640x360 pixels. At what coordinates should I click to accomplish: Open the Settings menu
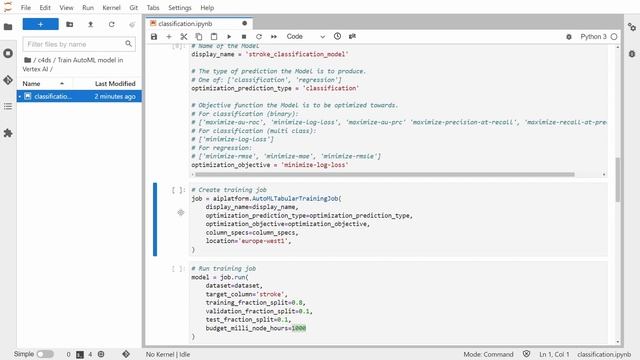180,8
